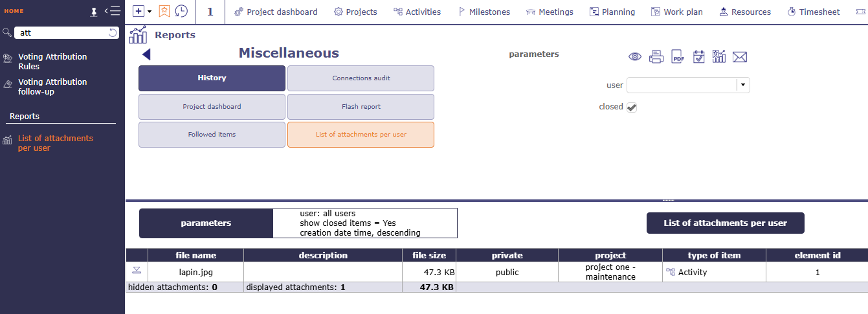Screen dimensions: 868x314
Task: Expand the new item plus dropdown arrow
Action: [150, 12]
